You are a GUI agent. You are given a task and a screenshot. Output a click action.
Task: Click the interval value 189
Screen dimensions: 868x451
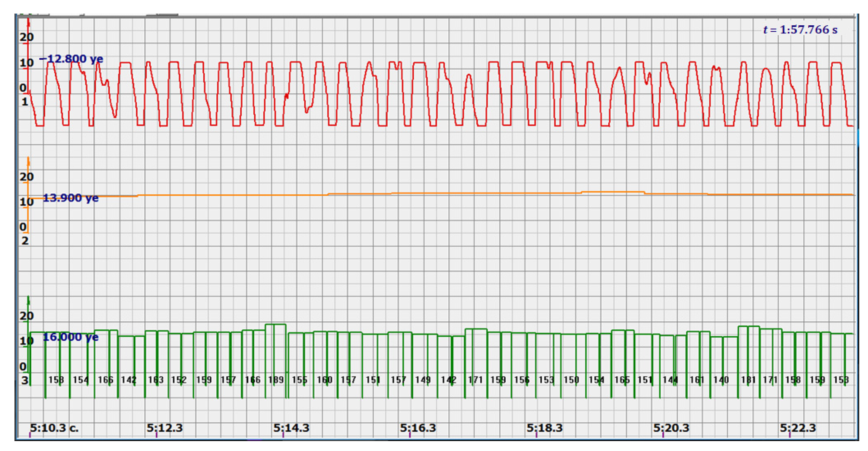pyautogui.click(x=276, y=380)
